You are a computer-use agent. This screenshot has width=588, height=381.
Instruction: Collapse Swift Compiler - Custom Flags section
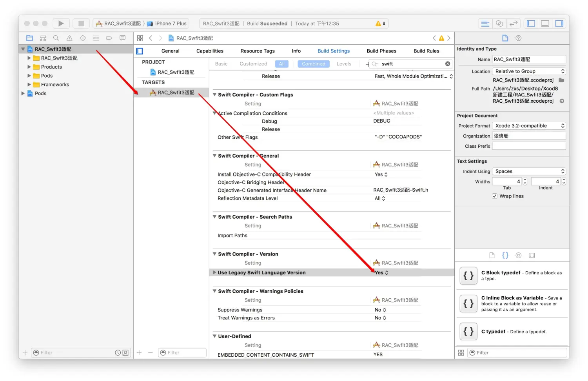(x=214, y=94)
